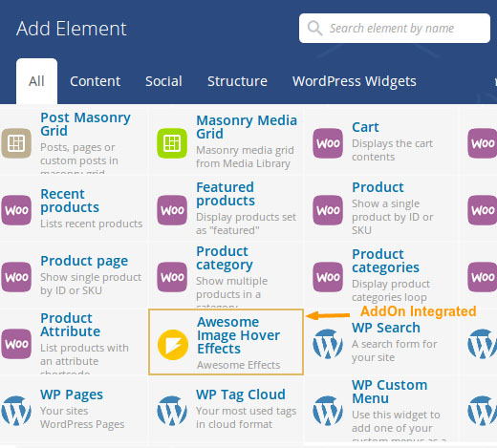Click the Woo icon for Product categories

(328, 277)
